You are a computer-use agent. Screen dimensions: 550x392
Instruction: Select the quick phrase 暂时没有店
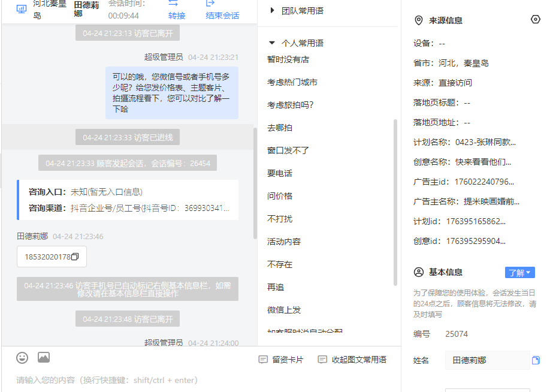coord(288,60)
